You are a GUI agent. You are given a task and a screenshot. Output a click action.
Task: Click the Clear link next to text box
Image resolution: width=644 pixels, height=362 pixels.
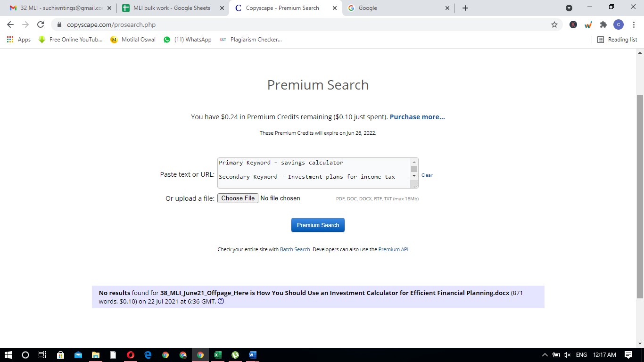pyautogui.click(x=427, y=175)
